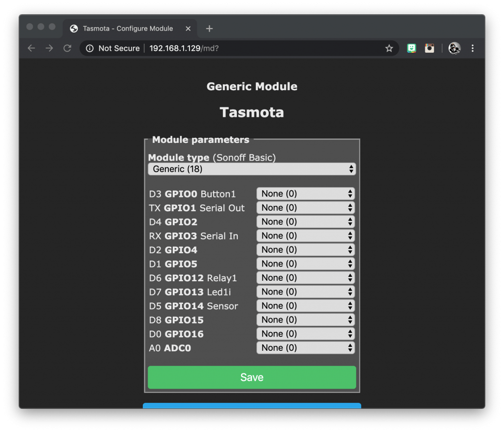Select the Tasmota - Configure Module tab
The height and width of the screenshot is (432, 504).
click(x=129, y=29)
